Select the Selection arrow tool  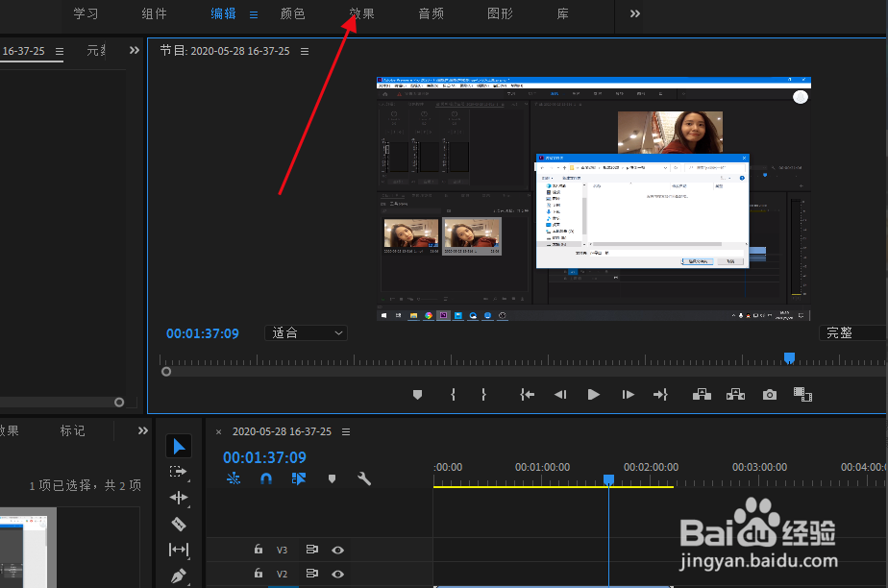[179, 446]
